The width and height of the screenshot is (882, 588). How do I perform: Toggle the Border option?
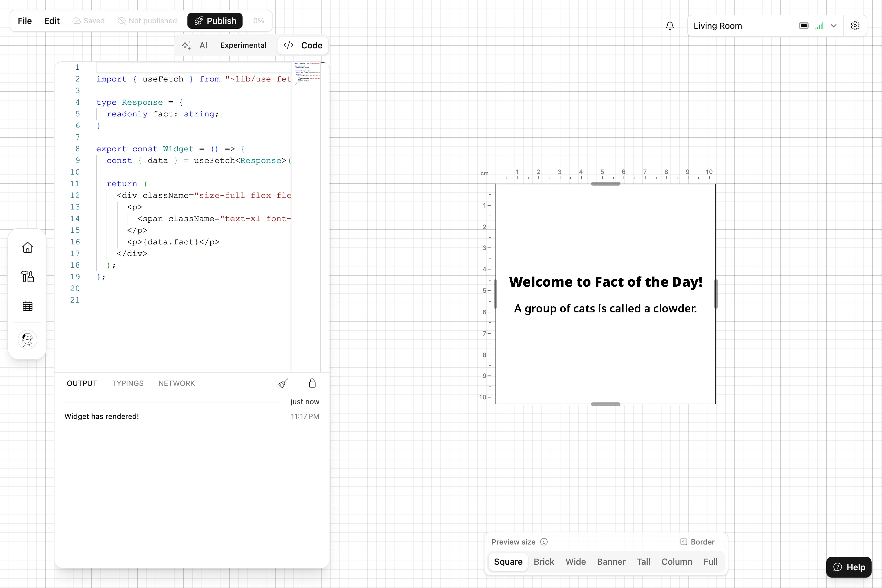click(x=697, y=542)
